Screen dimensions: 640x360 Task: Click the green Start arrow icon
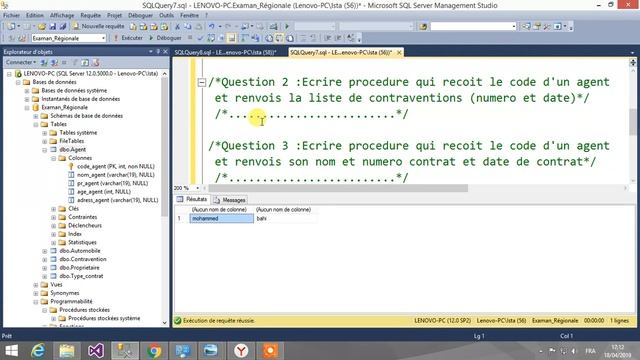coord(287,27)
